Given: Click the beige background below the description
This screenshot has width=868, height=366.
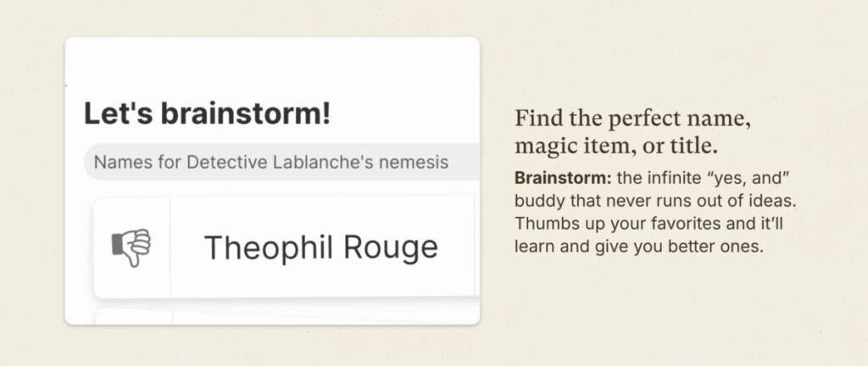Looking at the screenshot, I should (654, 309).
